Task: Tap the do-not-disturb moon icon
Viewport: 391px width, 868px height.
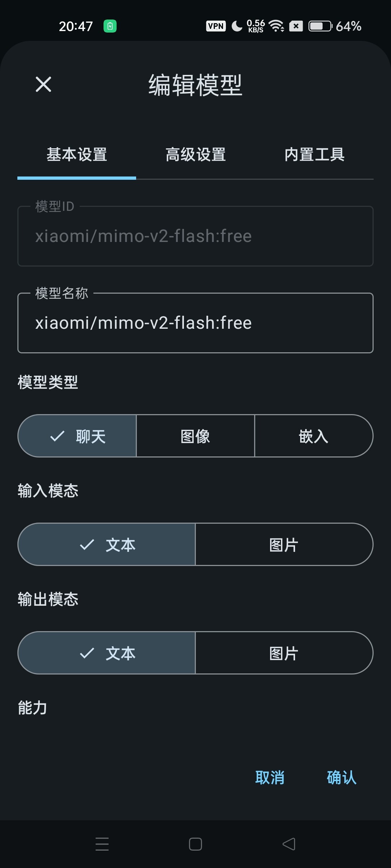Action: [237, 26]
